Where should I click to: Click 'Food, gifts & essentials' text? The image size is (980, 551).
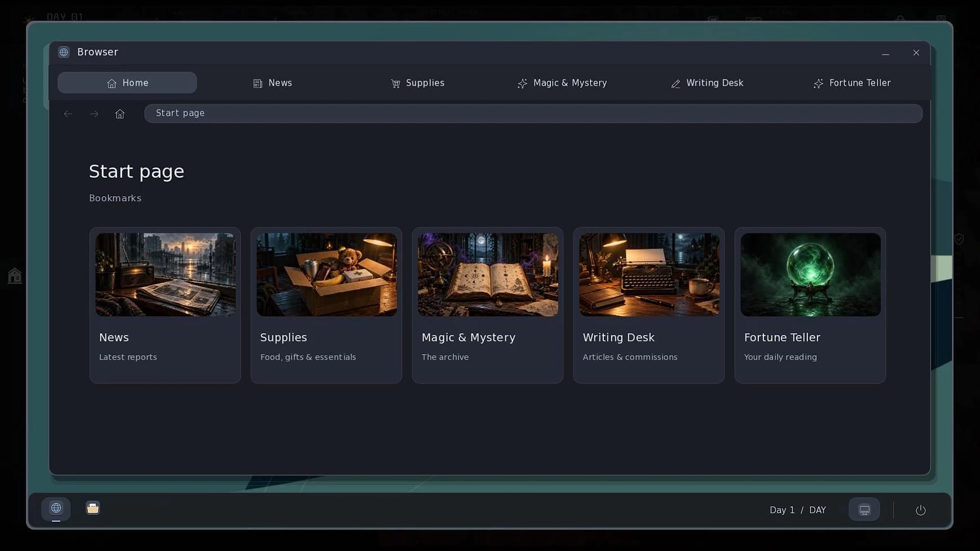[x=308, y=357]
